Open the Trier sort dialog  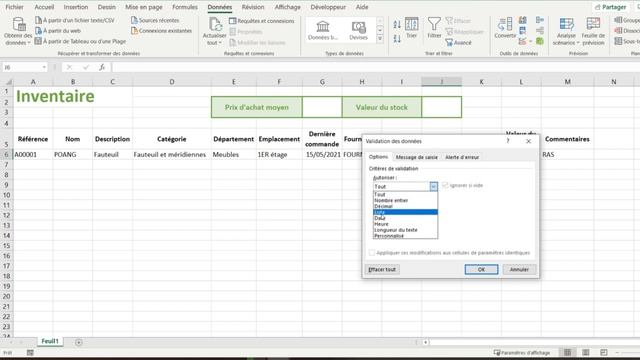411,28
